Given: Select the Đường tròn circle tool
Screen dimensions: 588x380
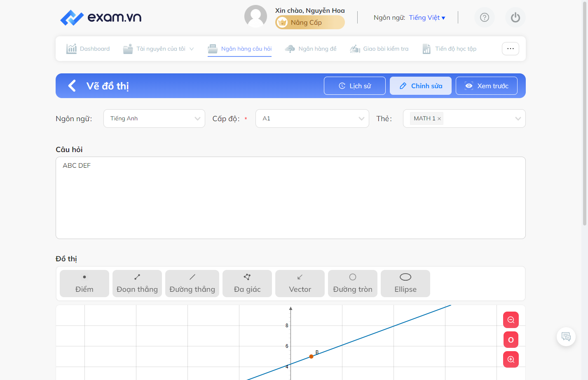Looking at the screenshot, I should [353, 284].
